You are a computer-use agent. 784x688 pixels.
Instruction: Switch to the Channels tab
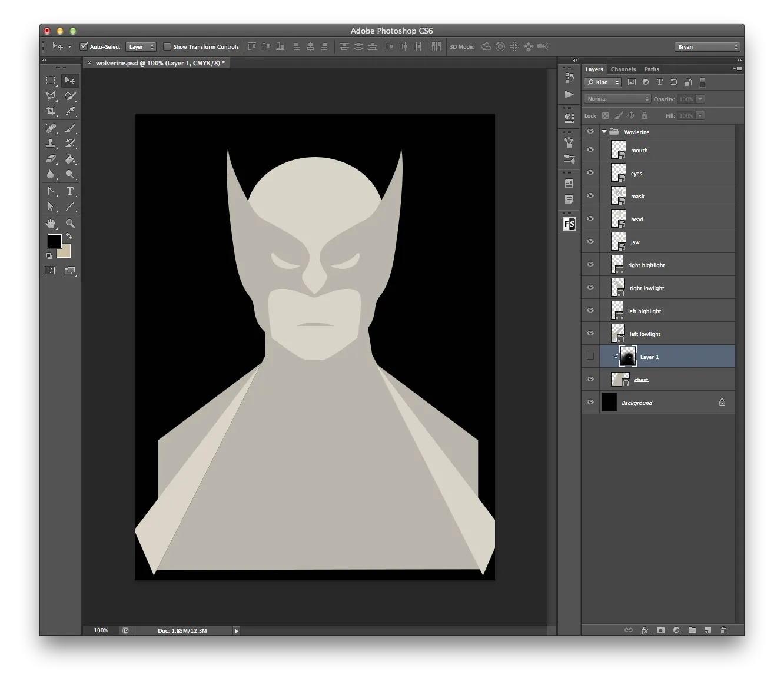click(x=623, y=69)
